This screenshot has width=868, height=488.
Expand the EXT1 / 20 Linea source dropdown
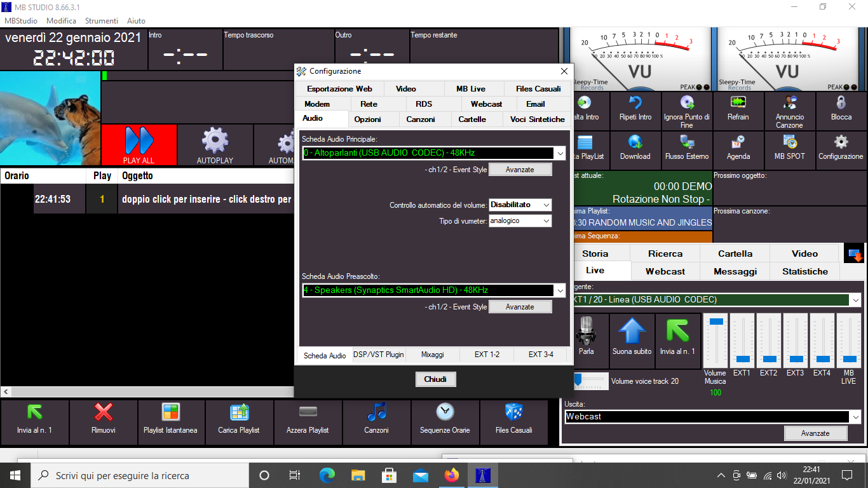[x=856, y=299]
